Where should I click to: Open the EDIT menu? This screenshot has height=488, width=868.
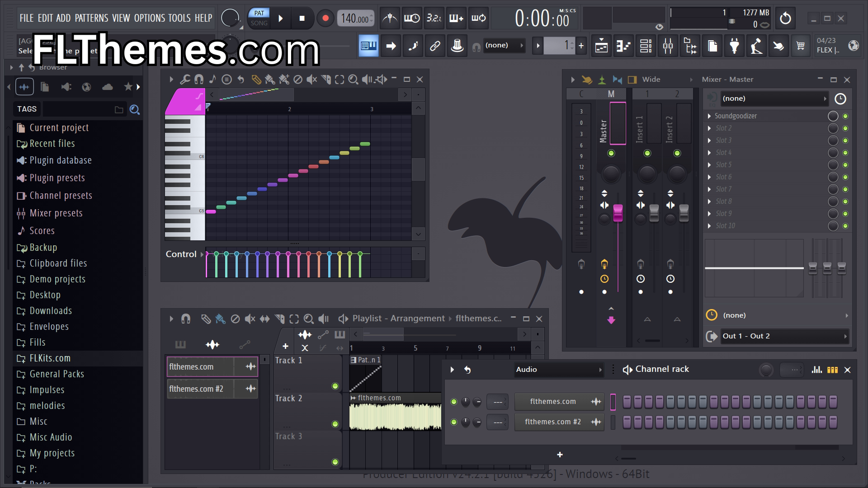coord(45,18)
